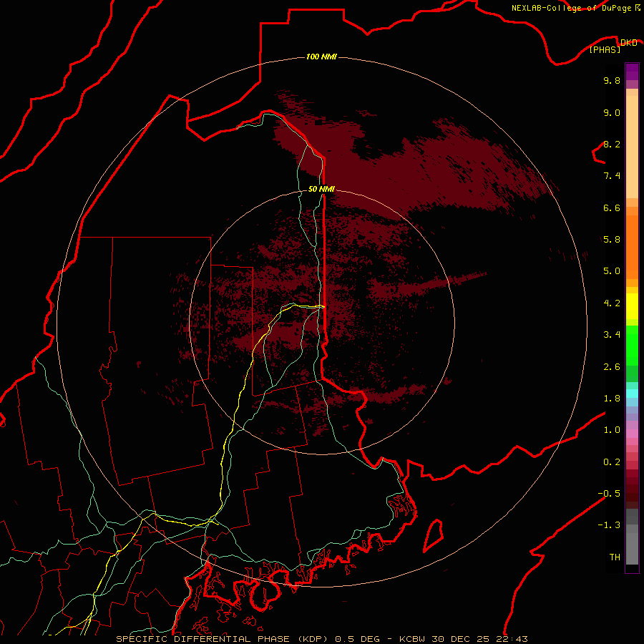Click the 1.8 scale value

pyautogui.click(x=612, y=399)
